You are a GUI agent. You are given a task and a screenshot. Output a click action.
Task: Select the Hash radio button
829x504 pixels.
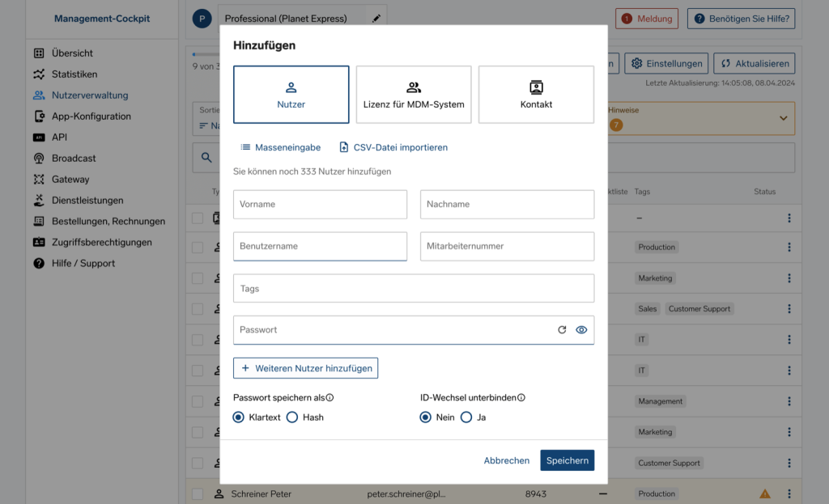291,417
